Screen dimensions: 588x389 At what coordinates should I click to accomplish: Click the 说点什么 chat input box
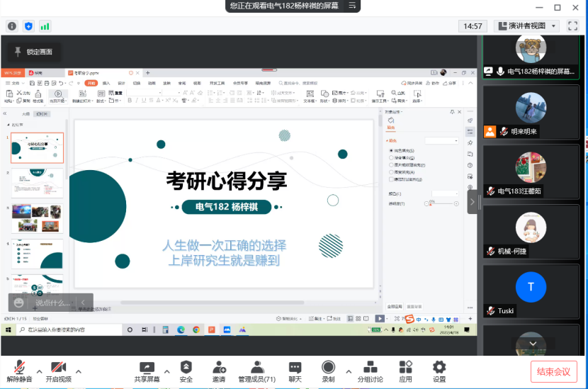click(x=52, y=303)
